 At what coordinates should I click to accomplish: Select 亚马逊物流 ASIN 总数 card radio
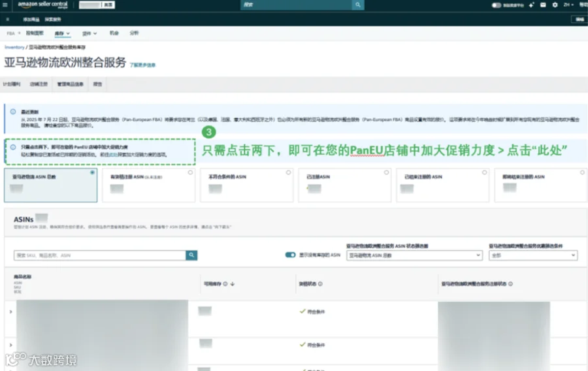pos(92,172)
